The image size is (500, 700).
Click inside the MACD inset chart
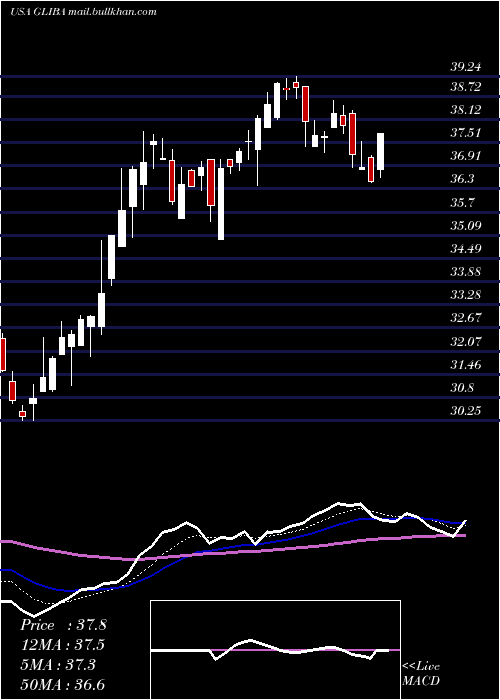(x=275, y=650)
